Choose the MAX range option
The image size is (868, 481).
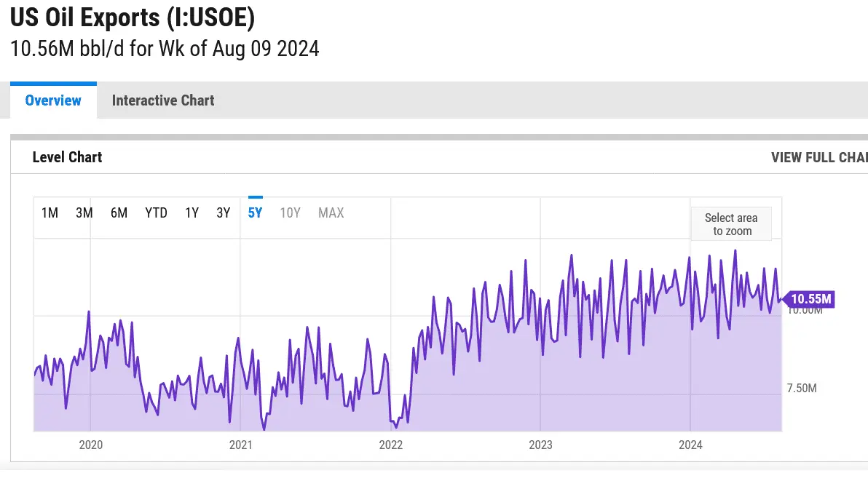[331, 213]
